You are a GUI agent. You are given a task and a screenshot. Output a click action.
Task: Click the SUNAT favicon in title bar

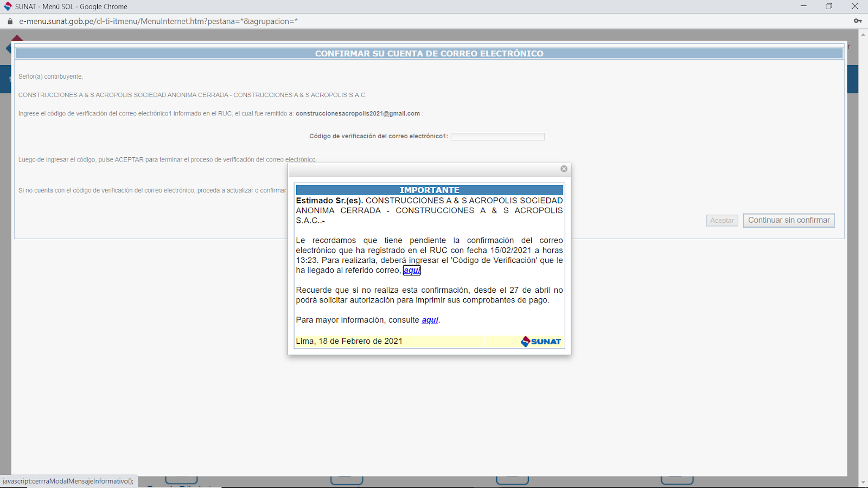click(8, 7)
